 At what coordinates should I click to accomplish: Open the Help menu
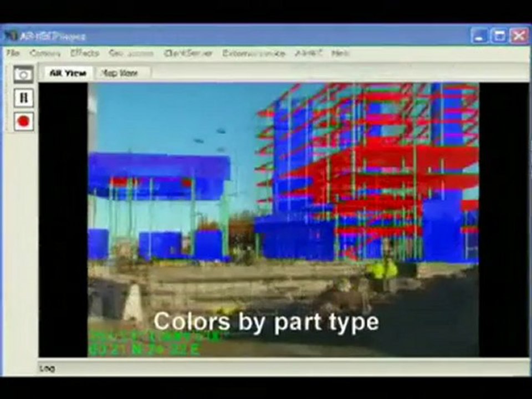pos(340,53)
